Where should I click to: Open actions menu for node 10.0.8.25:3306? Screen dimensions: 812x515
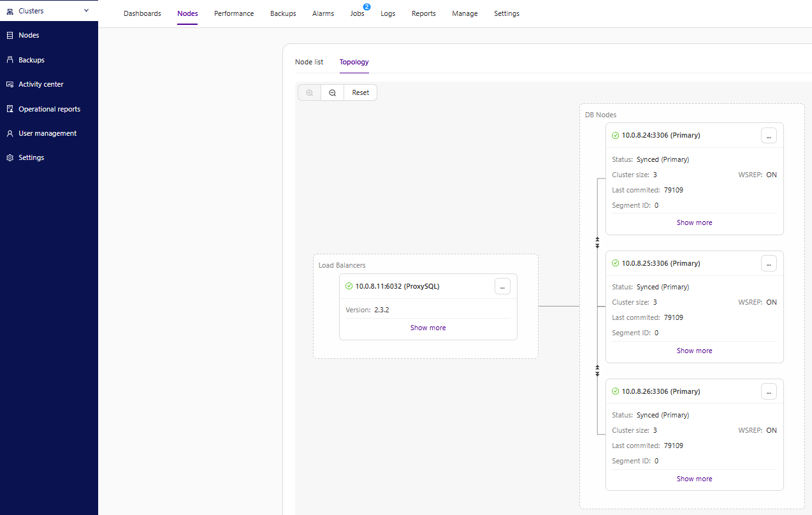point(769,263)
